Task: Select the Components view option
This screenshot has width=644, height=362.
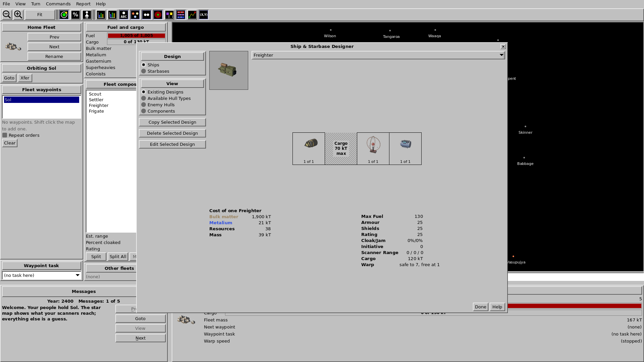Action: point(144,111)
